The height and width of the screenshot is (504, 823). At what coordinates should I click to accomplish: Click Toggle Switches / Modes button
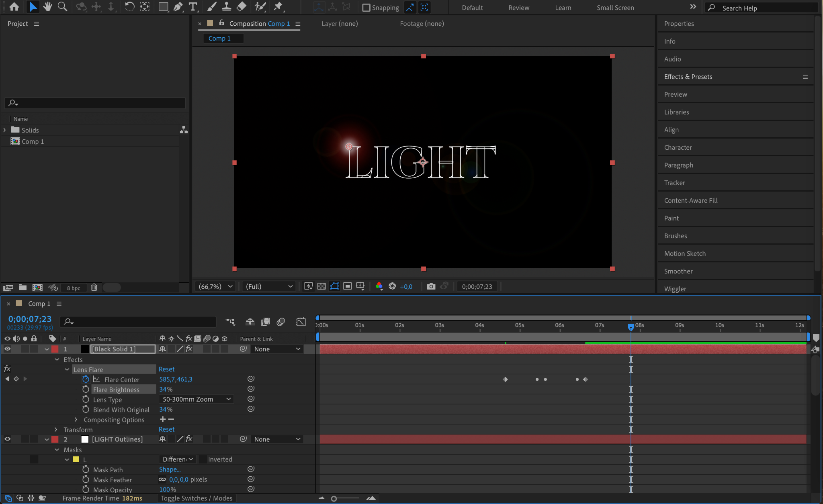click(197, 498)
